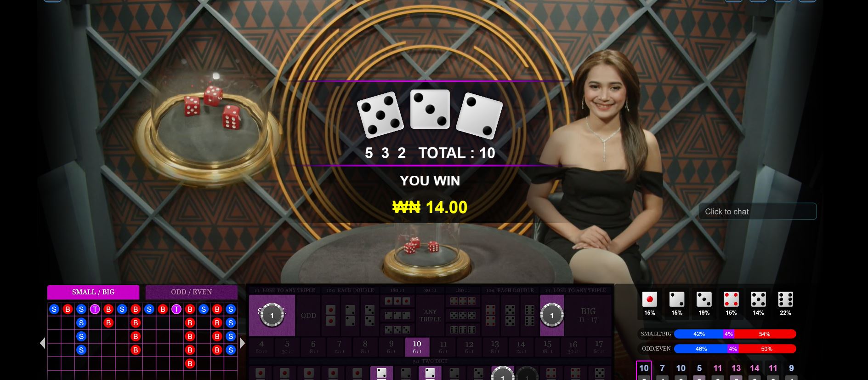Click the SMALL/BIG percentage bar
The height and width of the screenshot is (380, 868).
click(735, 334)
